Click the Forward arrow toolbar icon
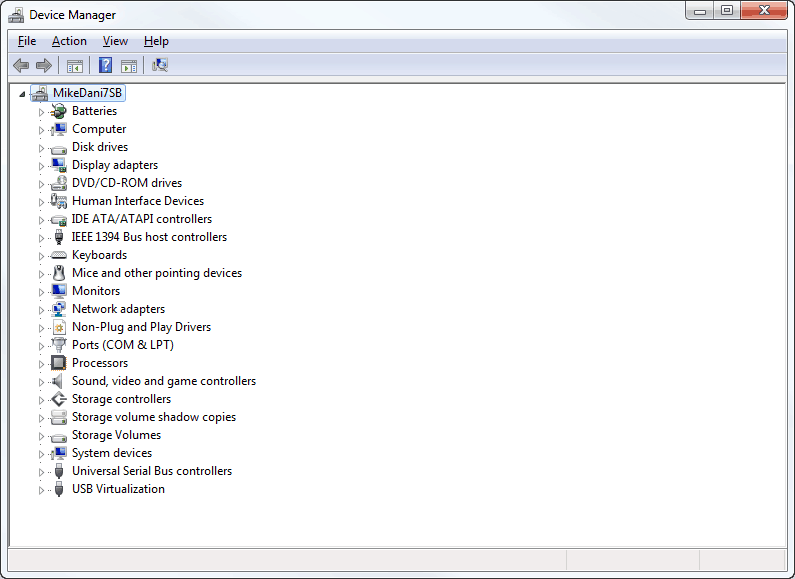This screenshot has width=795, height=579. pos(44,65)
